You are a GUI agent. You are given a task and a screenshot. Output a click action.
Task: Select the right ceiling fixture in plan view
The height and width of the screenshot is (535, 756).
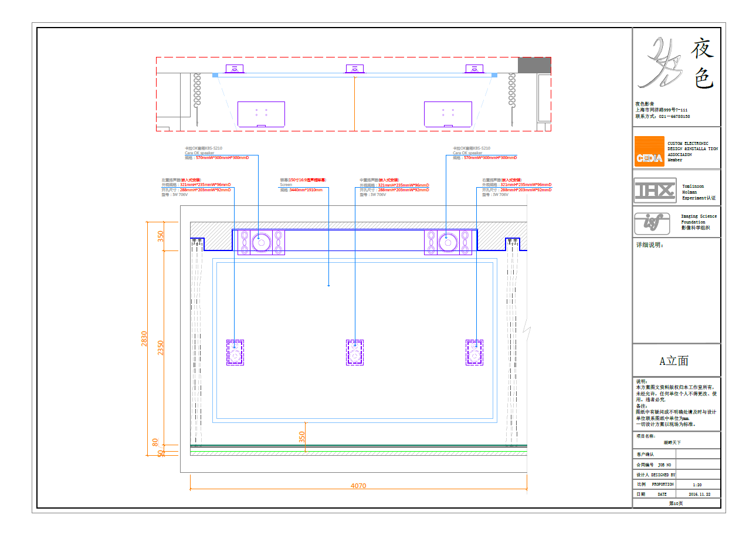[x=474, y=69]
